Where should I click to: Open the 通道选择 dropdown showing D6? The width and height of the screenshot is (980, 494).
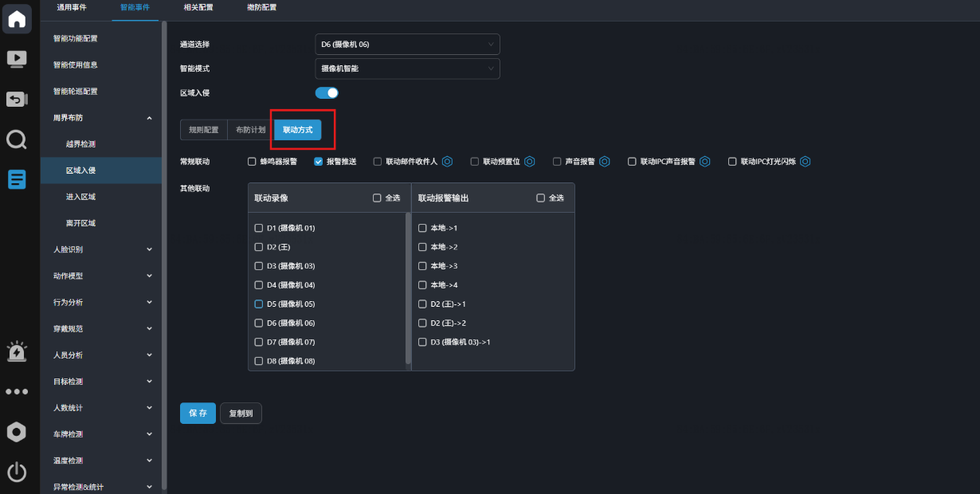pyautogui.click(x=407, y=45)
